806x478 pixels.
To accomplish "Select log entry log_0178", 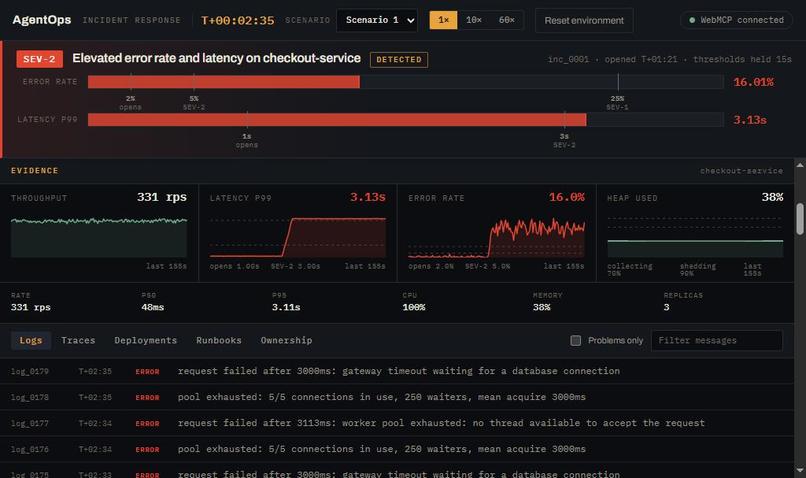I will (397, 397).
